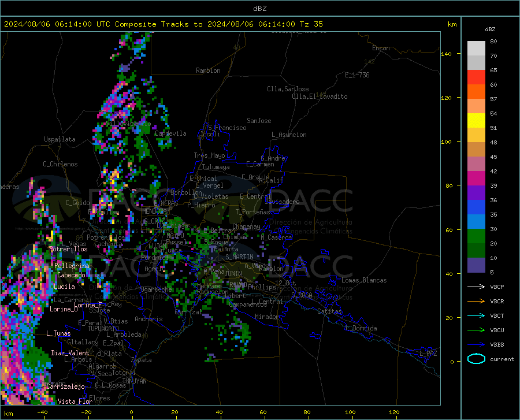Click the Clla.SanJose label
This screenshot has height=420, width=520.
[x=288, y=89]
